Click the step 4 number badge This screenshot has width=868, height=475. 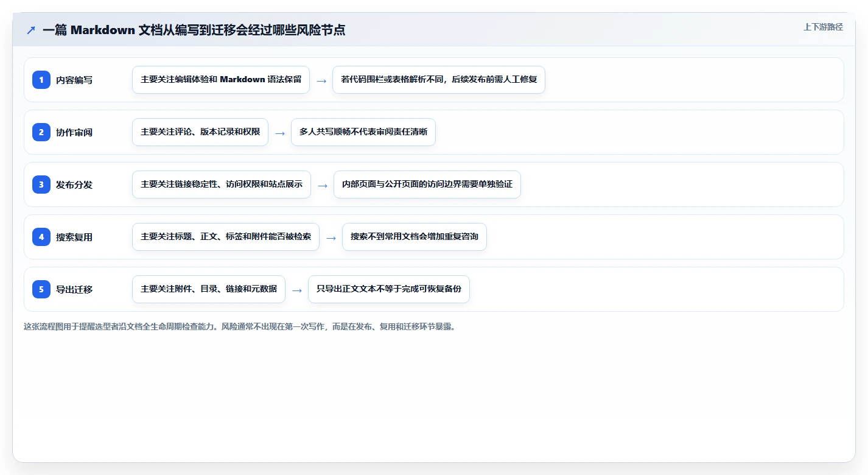(x=41, y=237)
